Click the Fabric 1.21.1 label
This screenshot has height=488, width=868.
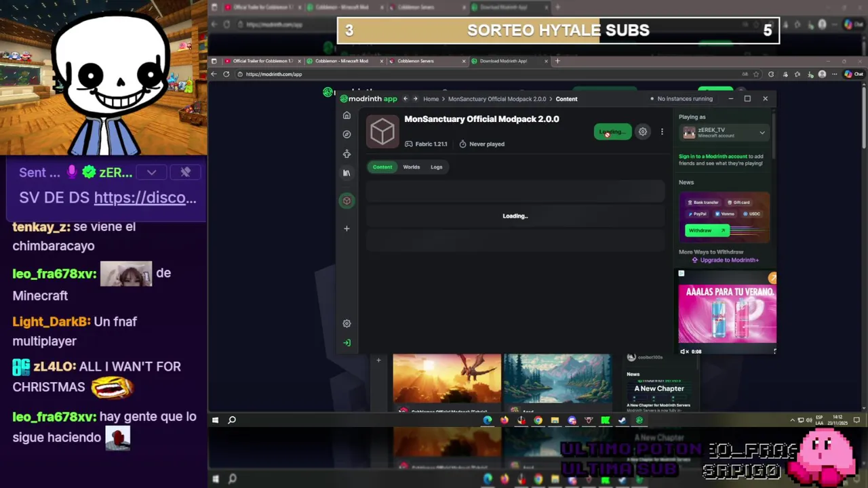(427, 144)
